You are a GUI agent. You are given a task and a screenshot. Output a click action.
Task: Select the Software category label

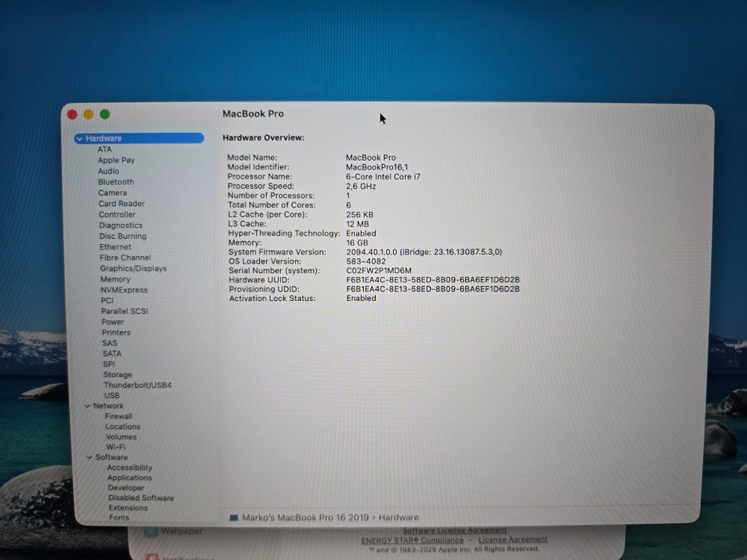pos(111,457)
